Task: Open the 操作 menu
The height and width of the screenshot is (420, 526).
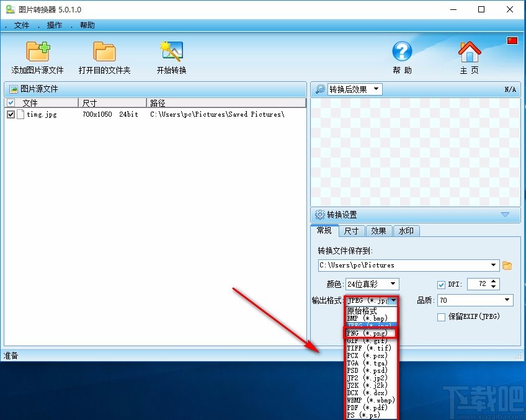Action: click(53, 25)
